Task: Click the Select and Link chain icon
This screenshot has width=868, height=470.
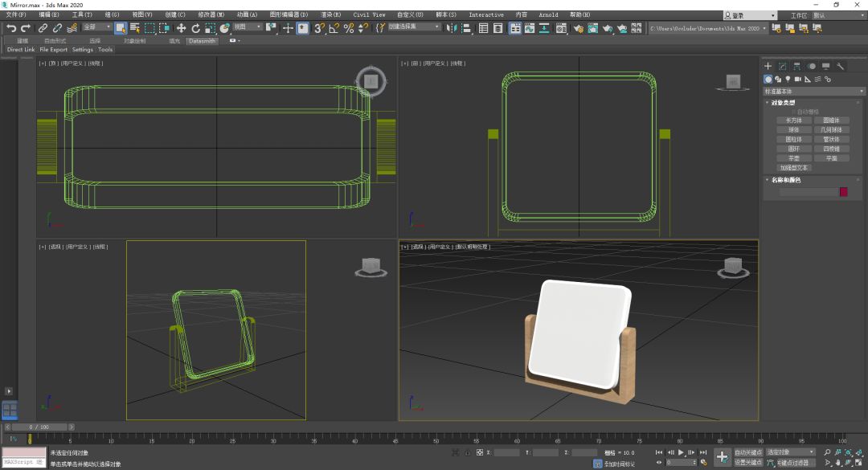Action: tap(43, 28)
